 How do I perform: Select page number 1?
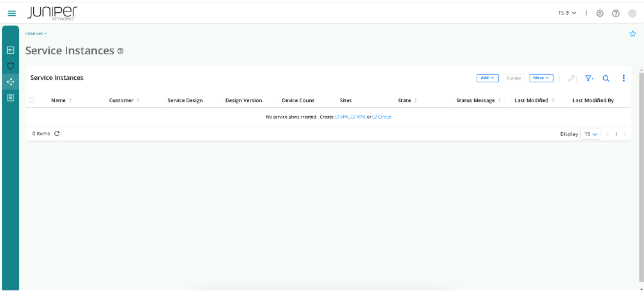point(616,134)
